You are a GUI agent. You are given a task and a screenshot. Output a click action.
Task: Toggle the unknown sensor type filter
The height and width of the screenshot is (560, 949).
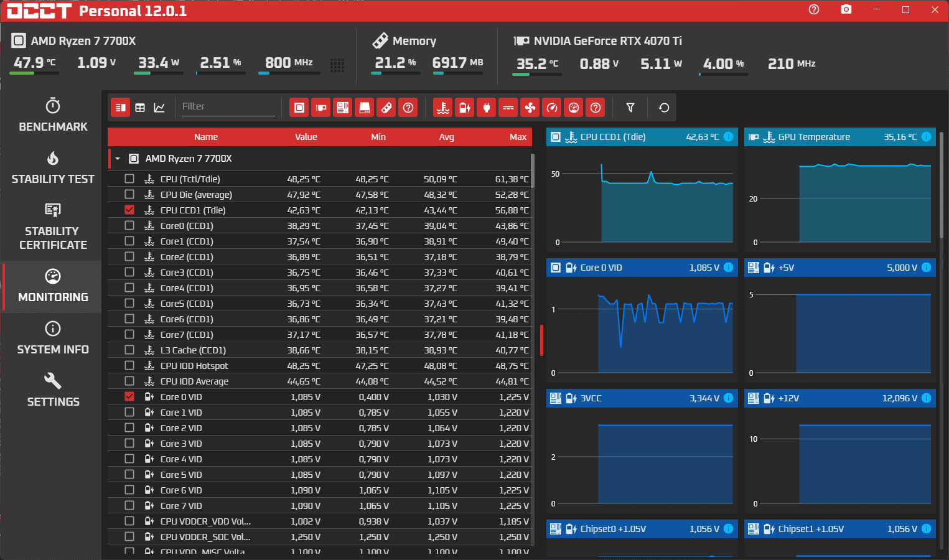click(596, 108)
